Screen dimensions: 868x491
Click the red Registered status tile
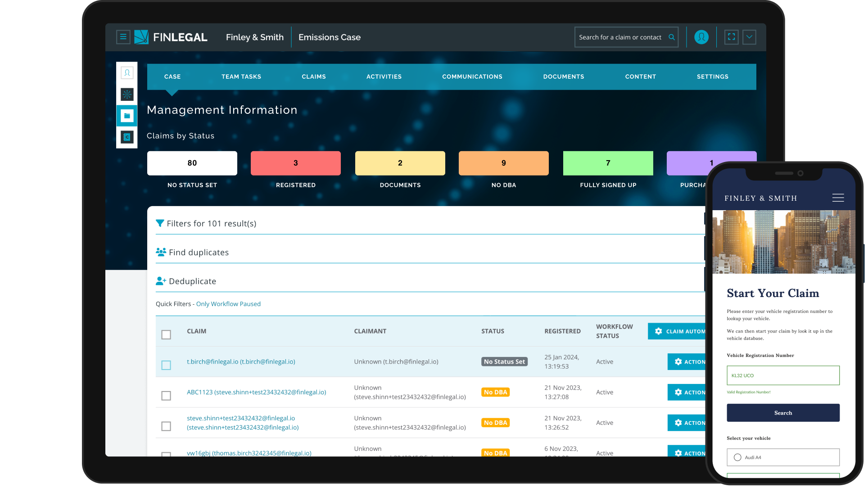(x=295, y=163)
